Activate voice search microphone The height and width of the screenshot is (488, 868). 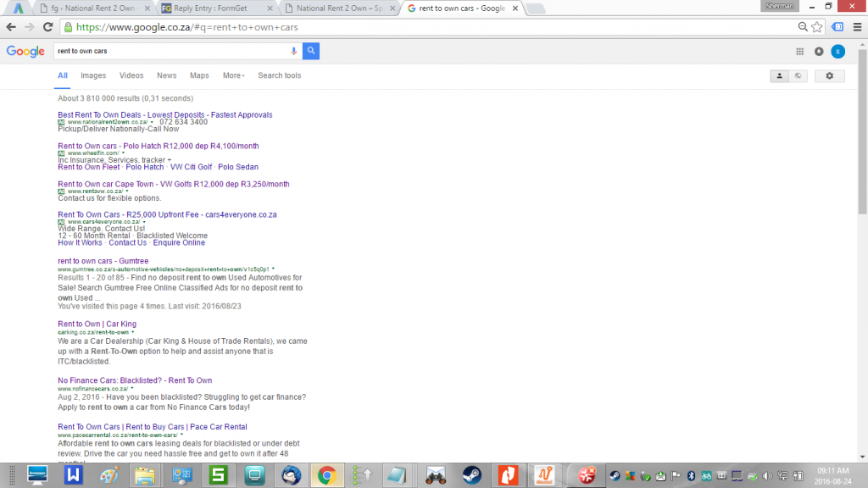[x=294, y=51]
